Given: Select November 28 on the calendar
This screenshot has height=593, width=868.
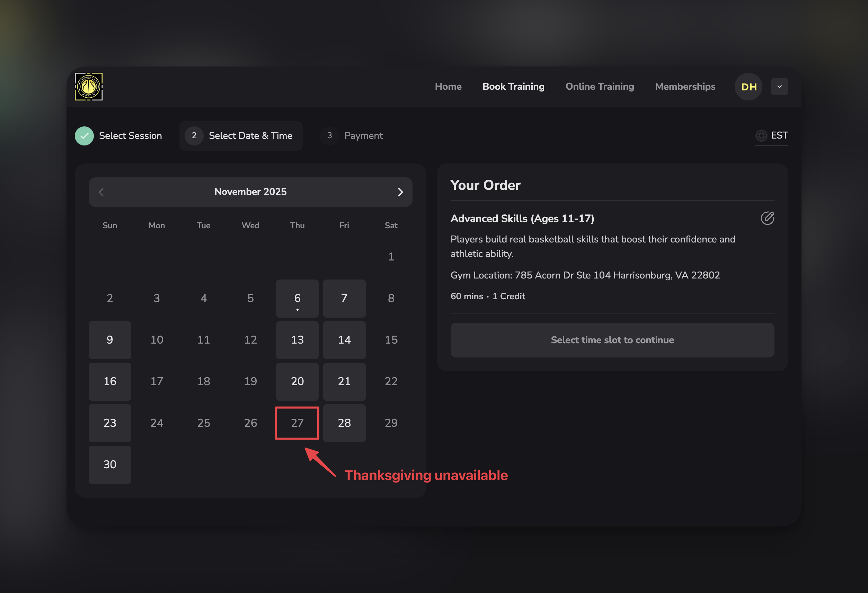Looking at the screenshot, I should (x=344, y=423).
